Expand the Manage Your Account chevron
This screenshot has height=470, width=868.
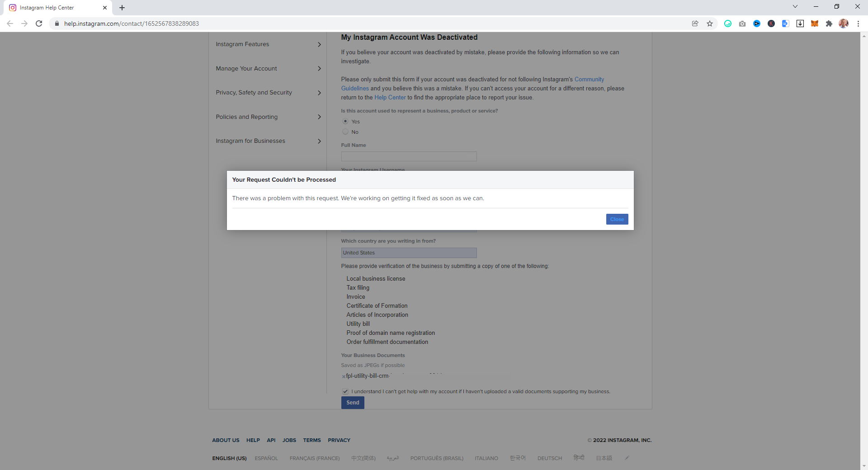(x=319, y=69)
